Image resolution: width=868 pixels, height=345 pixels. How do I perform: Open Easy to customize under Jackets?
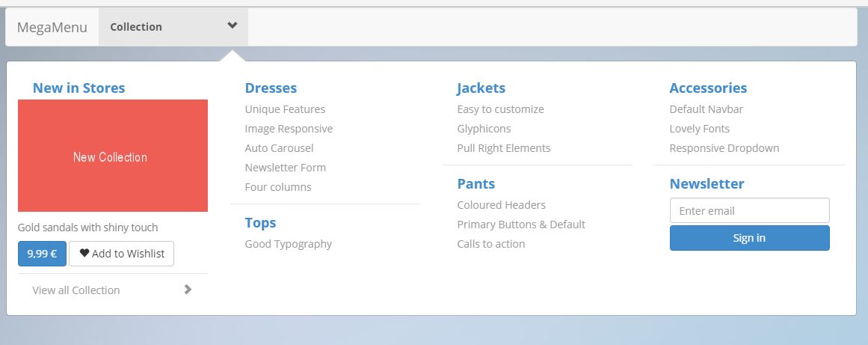[500, 109]
